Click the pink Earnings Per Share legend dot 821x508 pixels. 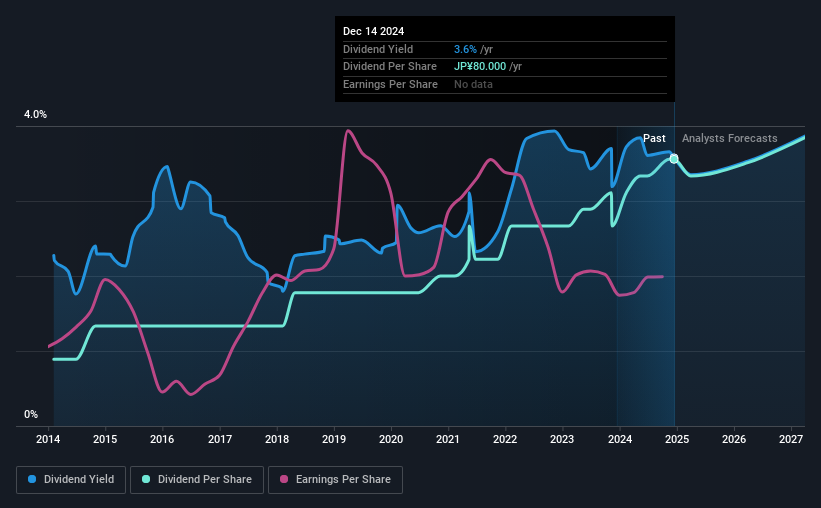pos(284,479)
